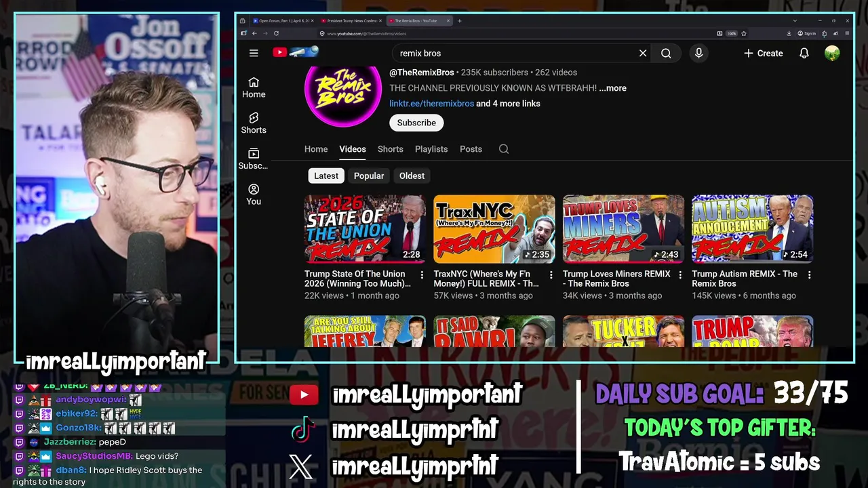868x488 pixels.
Task: Open Trump State Of The Union 2026 title
Action: coord(358,279)
